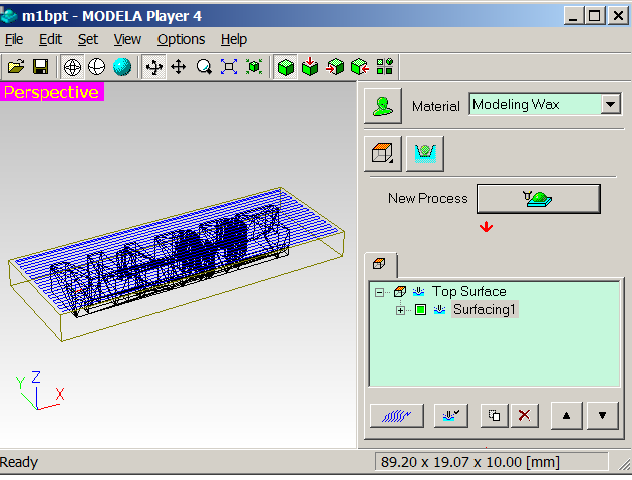This screenshot has width=632, height=480.
Task: Click the model dimensions in the status bar
Action: click(x=470, y=462)
